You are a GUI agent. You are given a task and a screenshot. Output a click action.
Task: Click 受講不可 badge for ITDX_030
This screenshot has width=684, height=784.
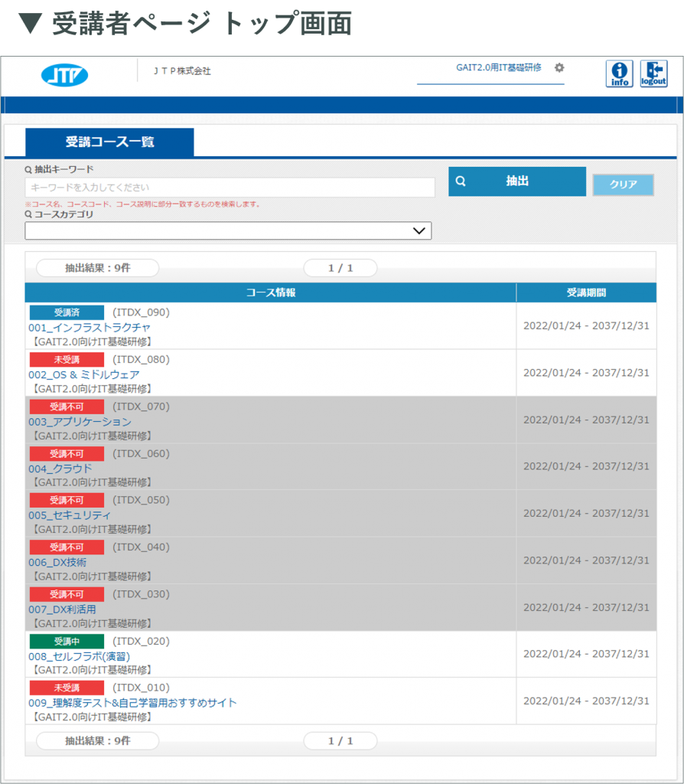[67, 594]
